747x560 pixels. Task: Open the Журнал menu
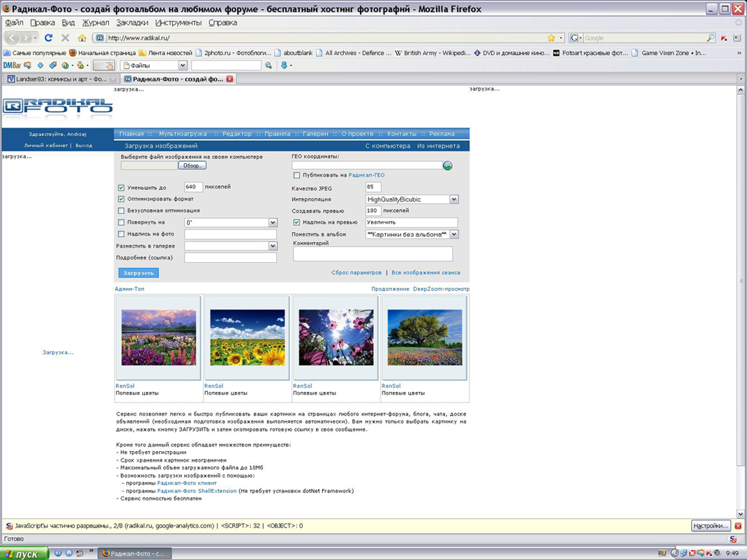[96, 22]
